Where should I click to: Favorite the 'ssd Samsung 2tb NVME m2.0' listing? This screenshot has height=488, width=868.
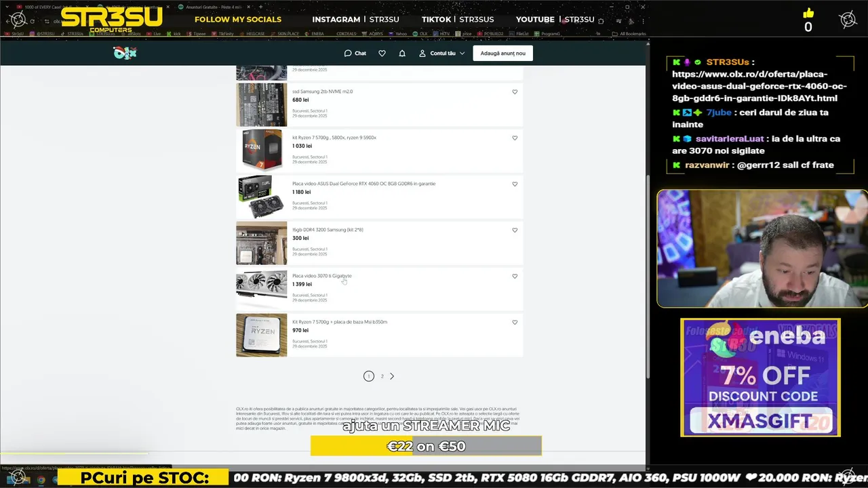(515, 91)
